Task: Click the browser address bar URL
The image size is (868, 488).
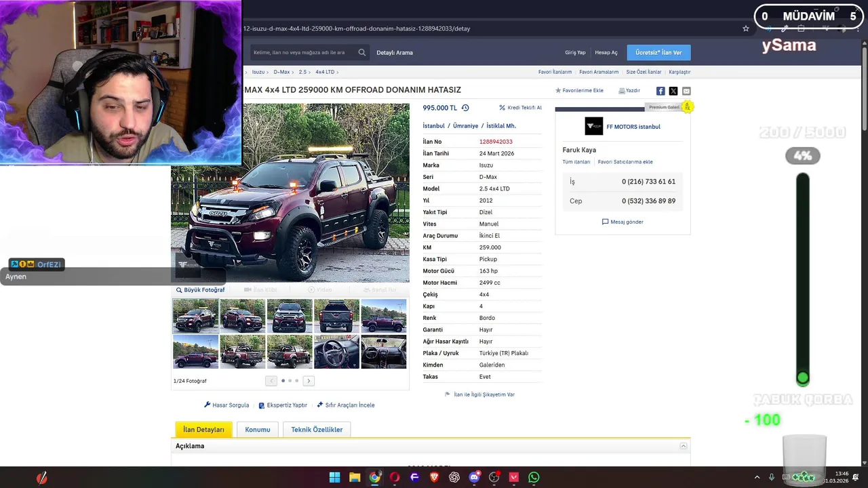Action: (x=357, y=28)
